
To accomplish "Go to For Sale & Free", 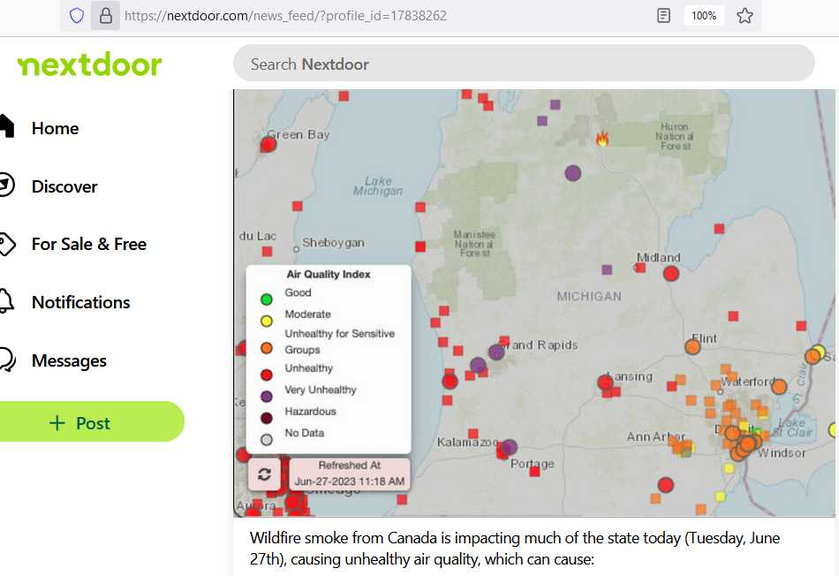I will tap(89, 244).
